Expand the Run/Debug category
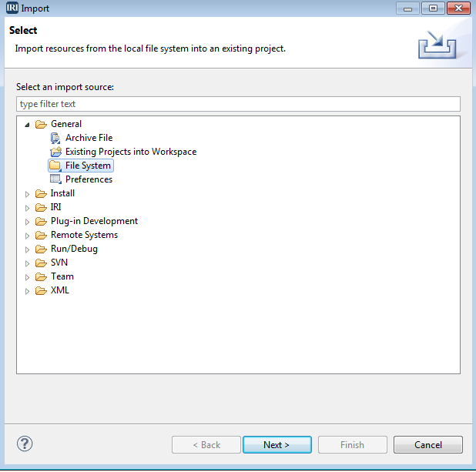The image size is (476, 472). (27, 249)
